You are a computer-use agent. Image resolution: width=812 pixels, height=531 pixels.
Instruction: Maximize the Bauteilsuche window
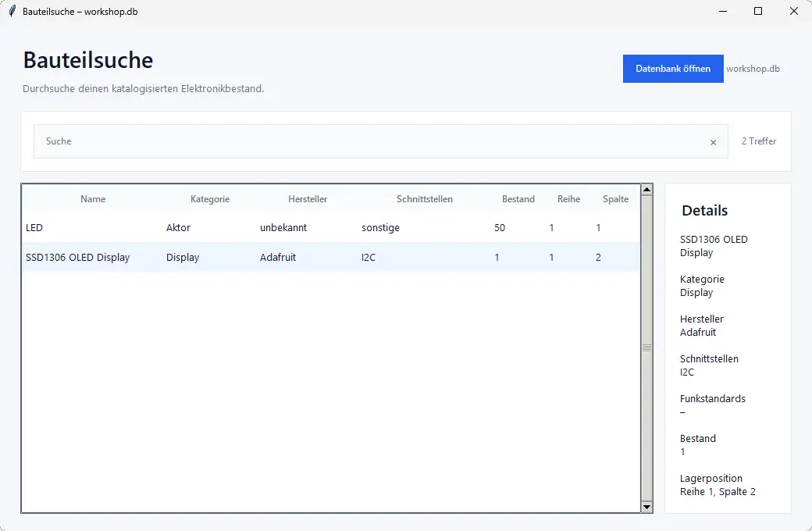(x=758, y=12)
